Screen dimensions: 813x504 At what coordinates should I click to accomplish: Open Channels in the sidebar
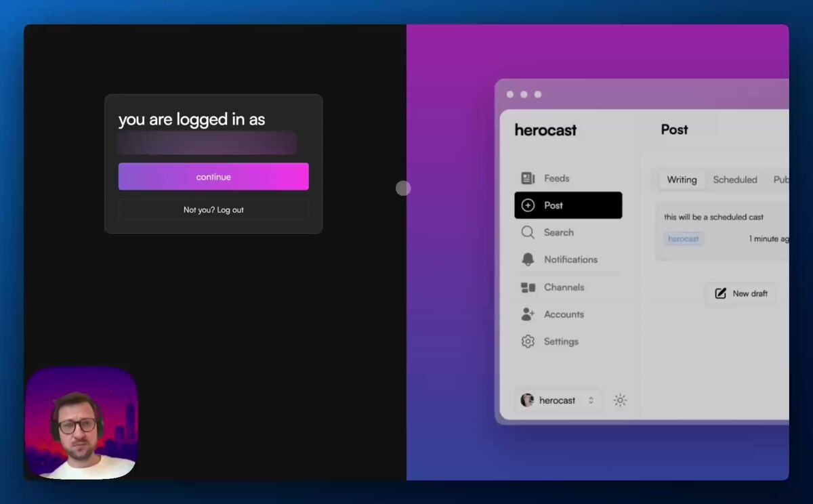(x=568, y=287)
